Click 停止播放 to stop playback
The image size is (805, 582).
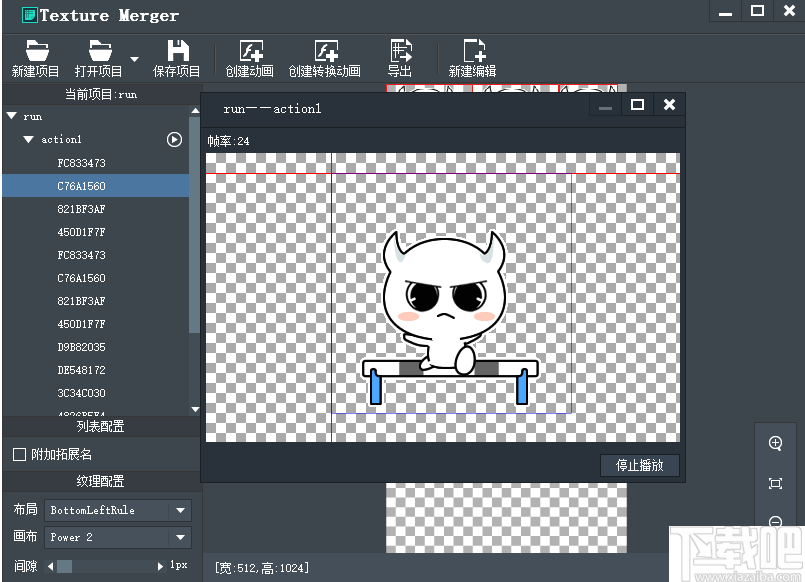click(x=639, y=465)
